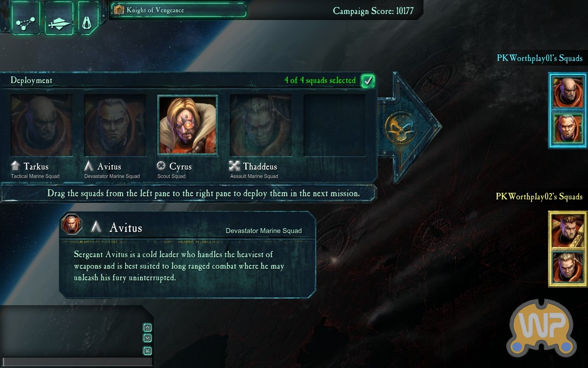
Task: Click the chat text input field
Action: click(77, 362)
